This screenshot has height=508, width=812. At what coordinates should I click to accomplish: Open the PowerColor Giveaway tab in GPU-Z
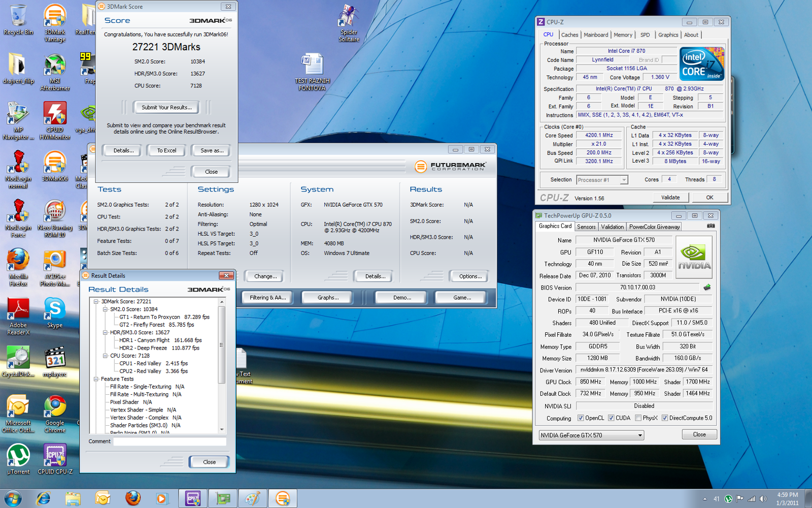[x=654, y=227]
